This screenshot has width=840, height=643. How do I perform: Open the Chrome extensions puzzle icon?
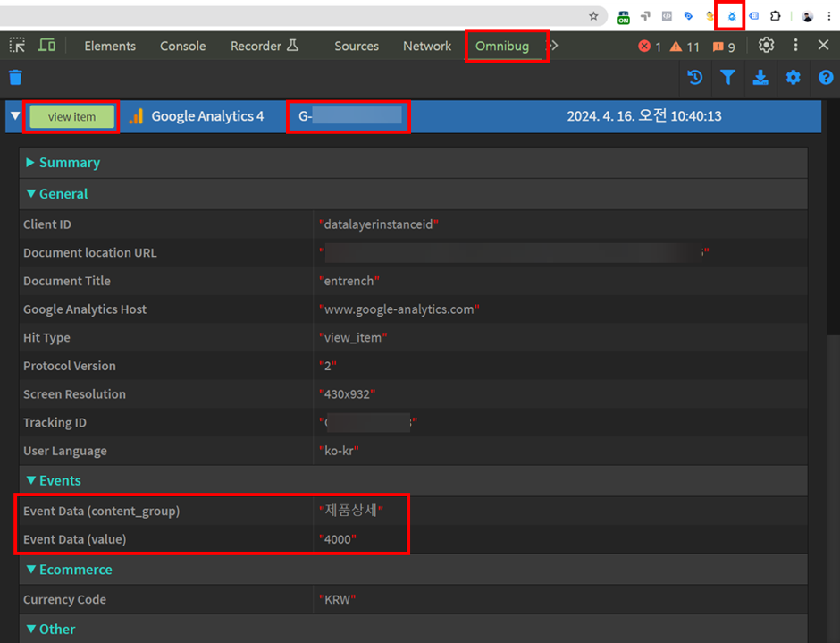point(775,16)
